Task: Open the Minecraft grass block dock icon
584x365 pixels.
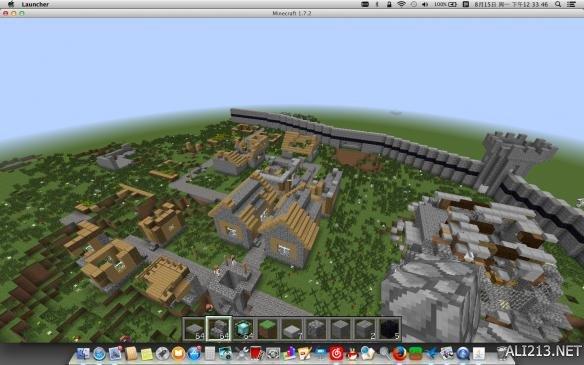Action: coord(415,353)
